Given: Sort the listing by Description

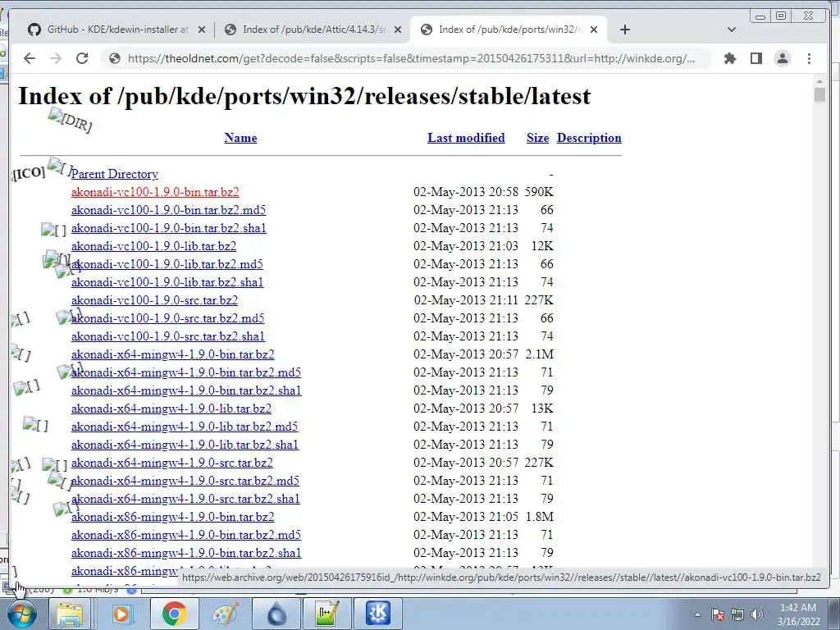Looking at the screenshot, I should coord(589,138).
